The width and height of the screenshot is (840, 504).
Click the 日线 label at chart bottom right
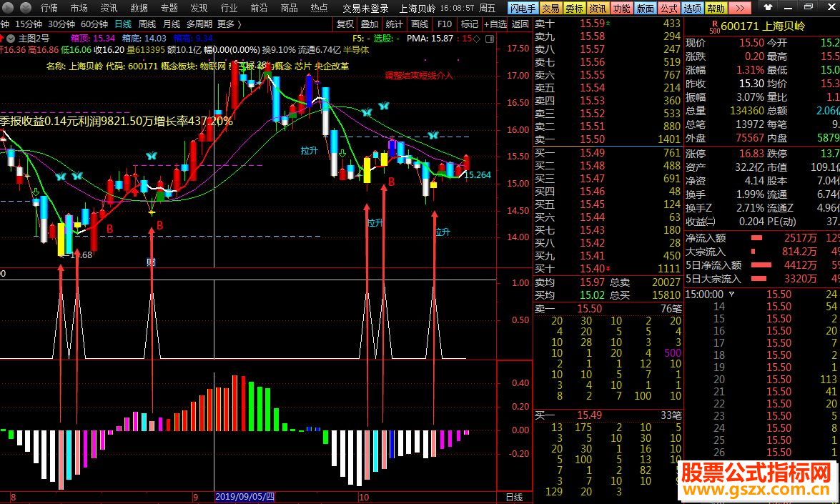tap(514, 497)
